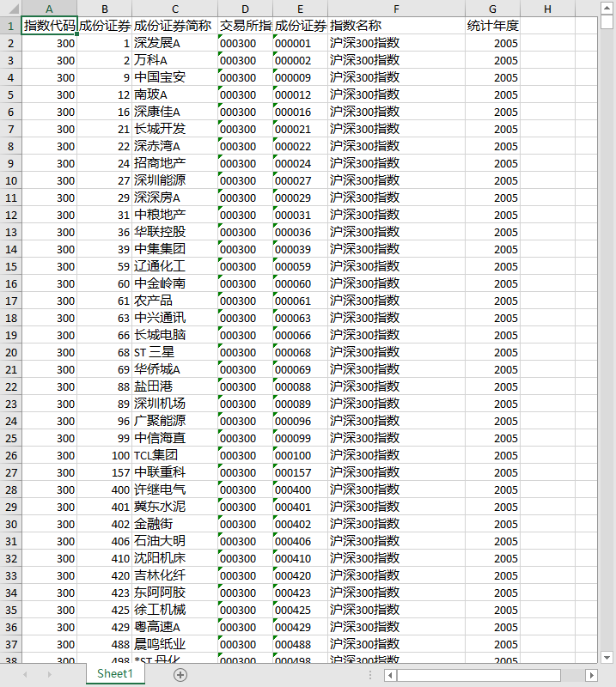Click cell 中联重科
616x687 pixels.
(x=174, y=472)
